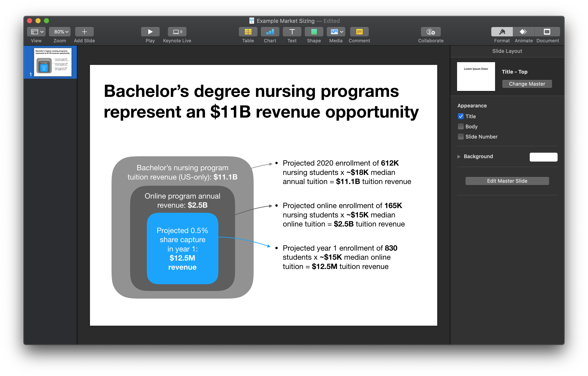Uncheck the Title appearance checkbox
Viewport: 588px width, 376px height.
tap(460, 116)
